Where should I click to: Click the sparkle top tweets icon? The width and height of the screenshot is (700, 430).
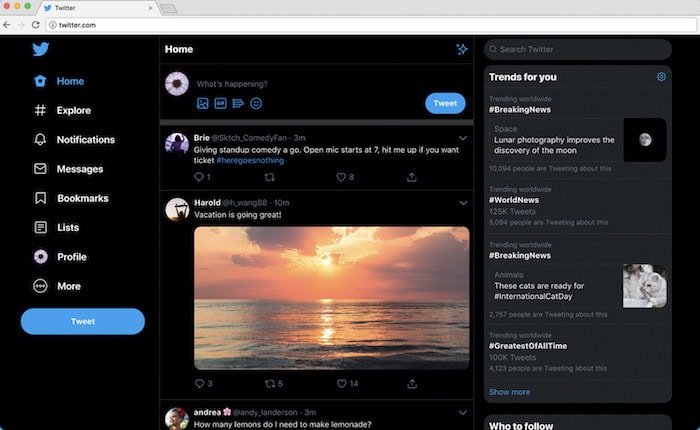pos(462,49)
